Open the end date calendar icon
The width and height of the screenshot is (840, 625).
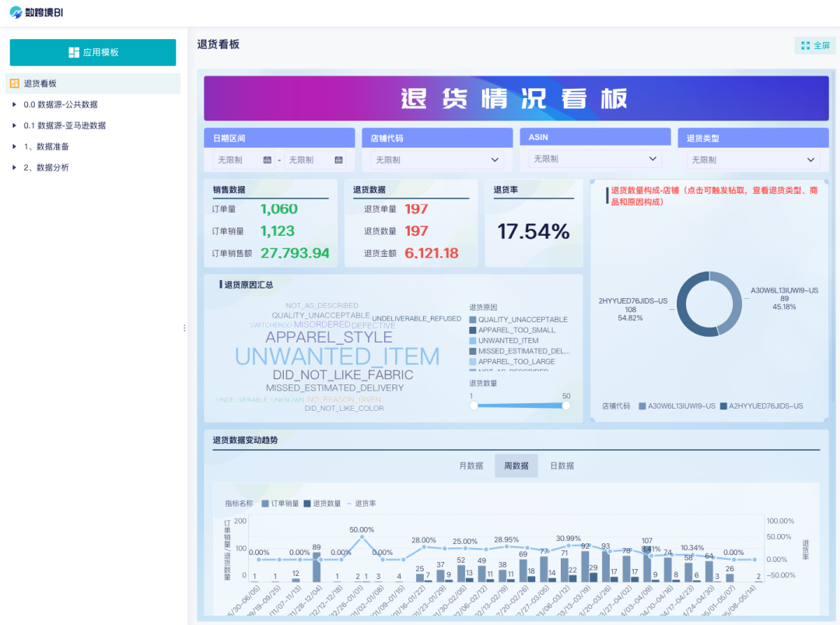pos(338,160)
